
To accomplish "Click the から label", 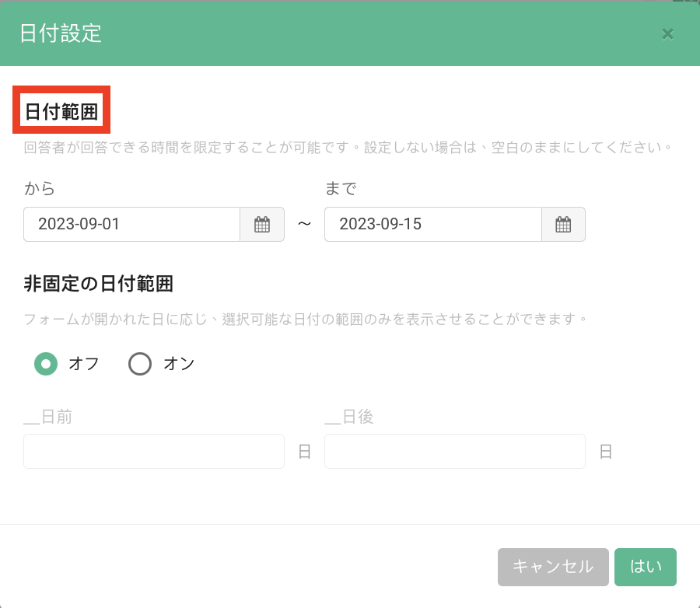I will coord(40,188).
